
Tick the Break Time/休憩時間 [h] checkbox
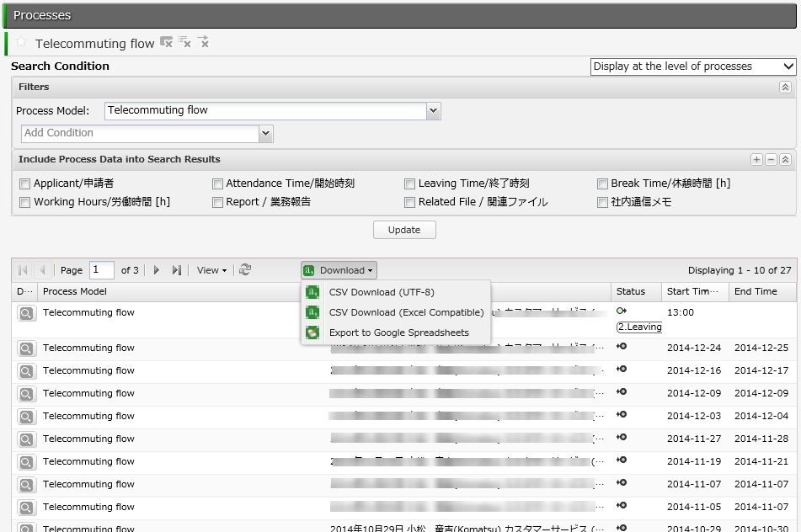[x=603, y=184]
